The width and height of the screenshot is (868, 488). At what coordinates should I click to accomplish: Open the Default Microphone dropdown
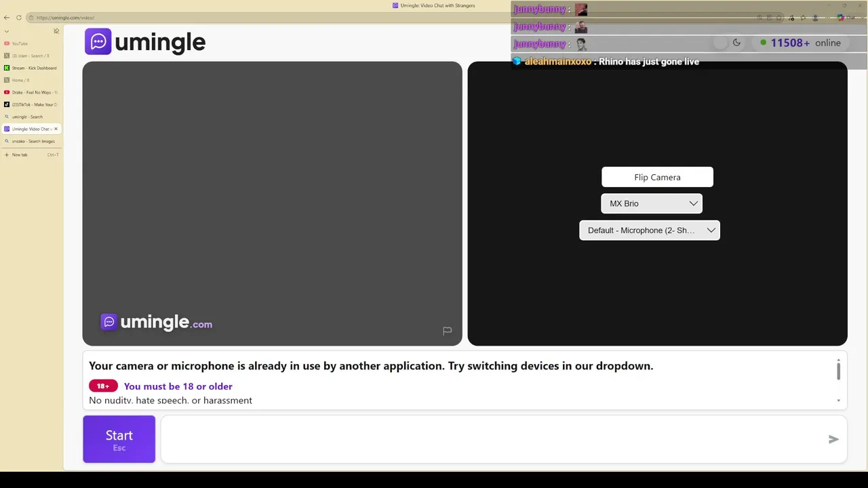coord(650,230)
